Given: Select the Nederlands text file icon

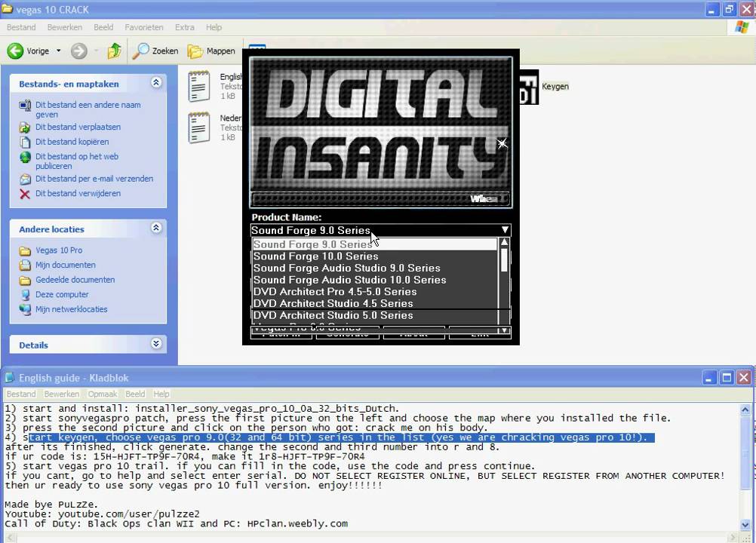Looking at the screenshot, I should point(199,127).
